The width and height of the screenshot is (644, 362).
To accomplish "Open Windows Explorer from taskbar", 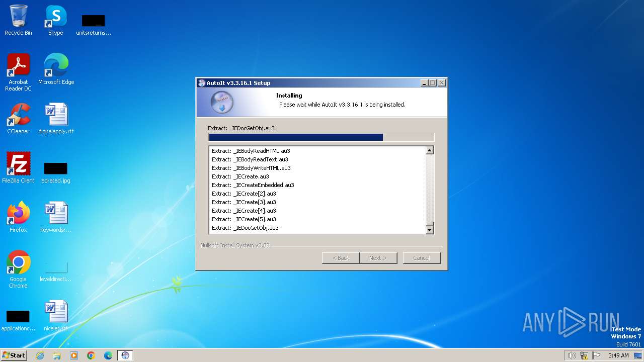I will click(57, 355).
